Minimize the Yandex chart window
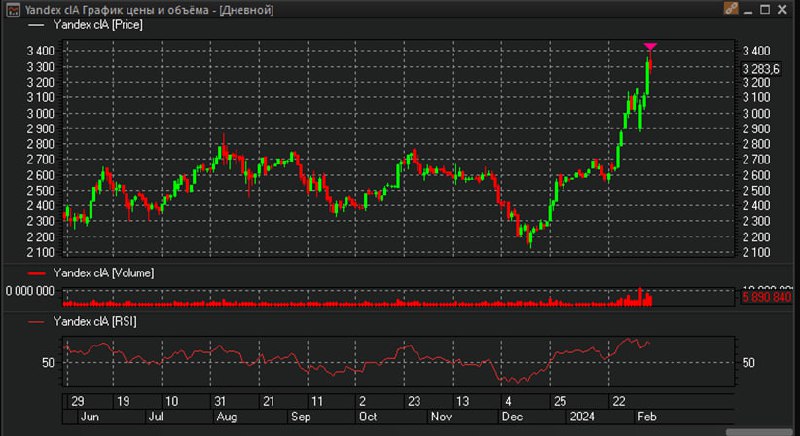This screenshot has height=436, width=800. point(748,10)
